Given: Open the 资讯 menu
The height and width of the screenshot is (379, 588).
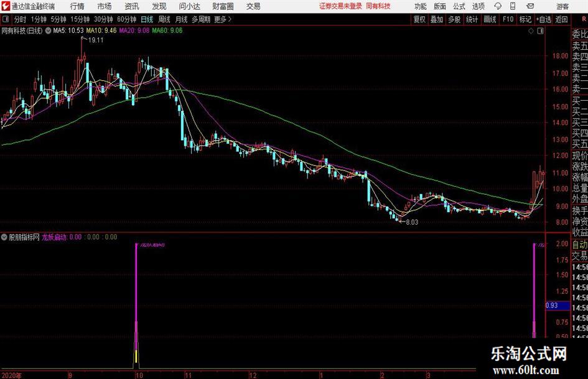Looking at the screenshot, I should point(132,6).
